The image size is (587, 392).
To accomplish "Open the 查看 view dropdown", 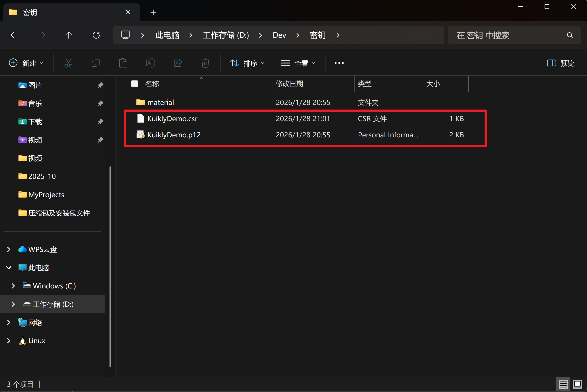I will [298, 63].
